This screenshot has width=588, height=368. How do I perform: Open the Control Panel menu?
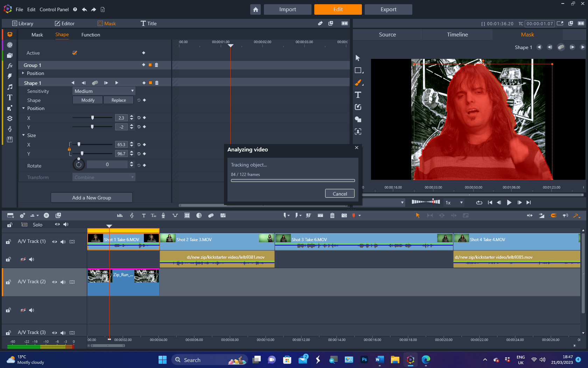(54, 9)
